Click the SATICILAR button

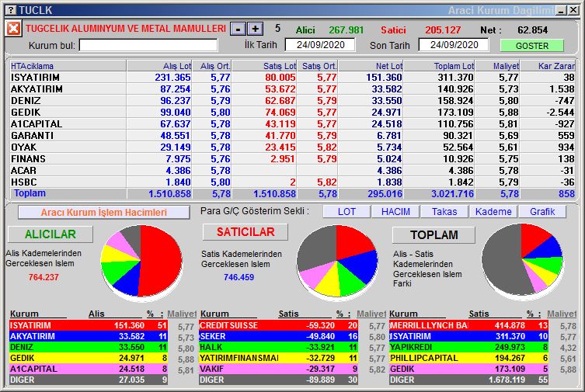click(x=245, y=232)
